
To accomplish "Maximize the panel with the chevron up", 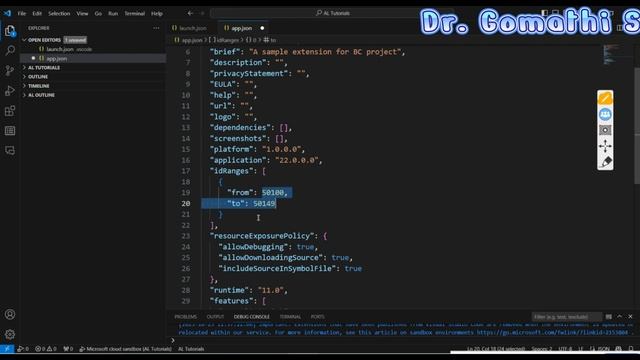I will click(620, 316).
